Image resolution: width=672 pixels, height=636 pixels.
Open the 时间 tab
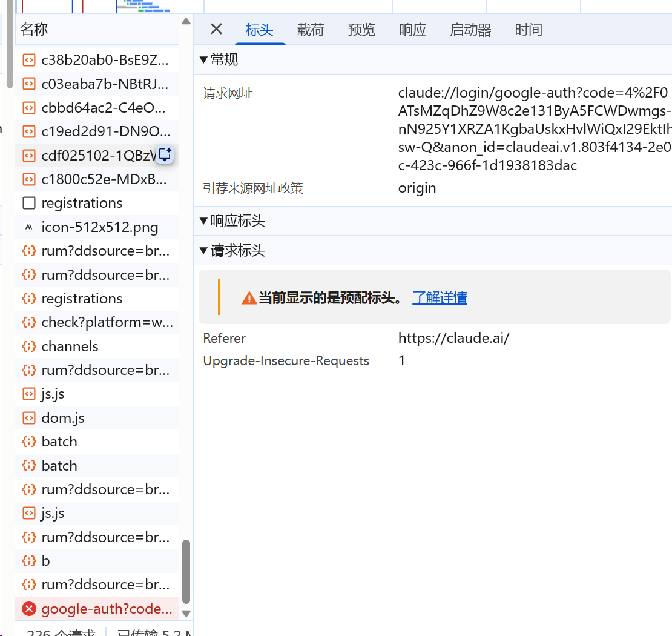click(529, 30)
